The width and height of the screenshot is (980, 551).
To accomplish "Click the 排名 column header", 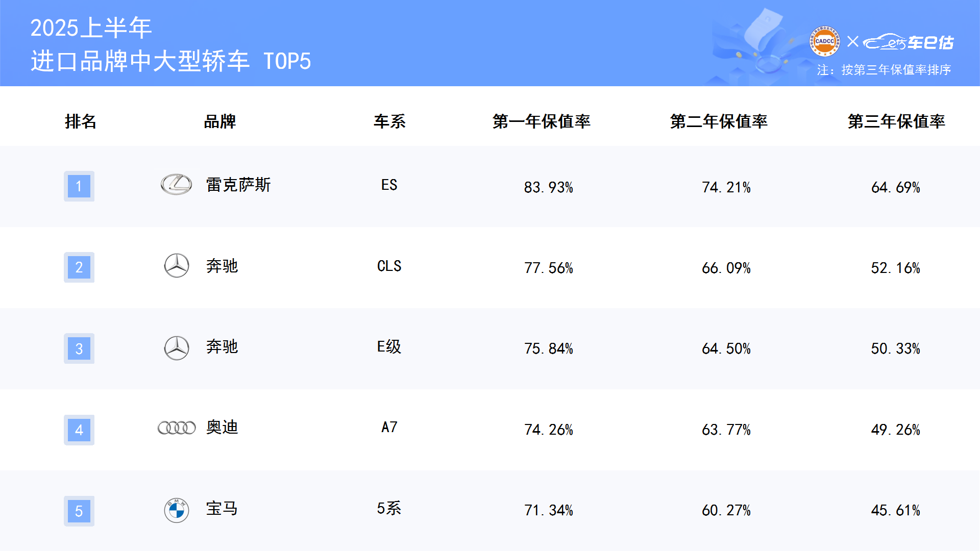I will point(81,121).
